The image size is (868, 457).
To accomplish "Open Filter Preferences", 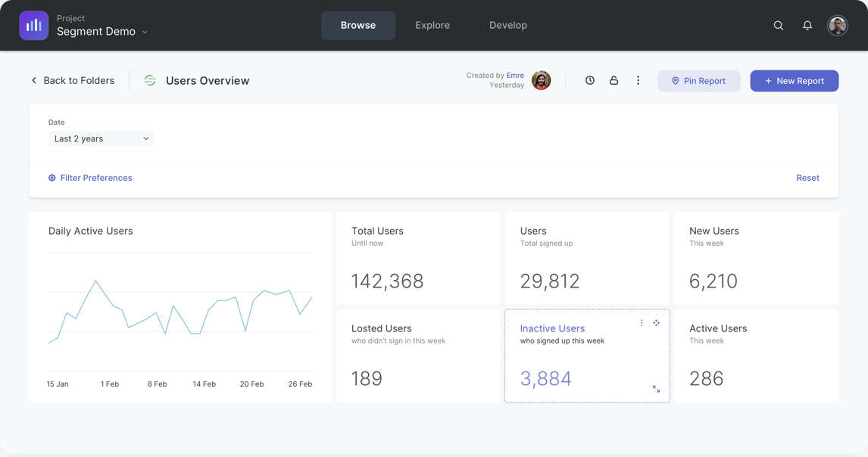I will point(90,178).
